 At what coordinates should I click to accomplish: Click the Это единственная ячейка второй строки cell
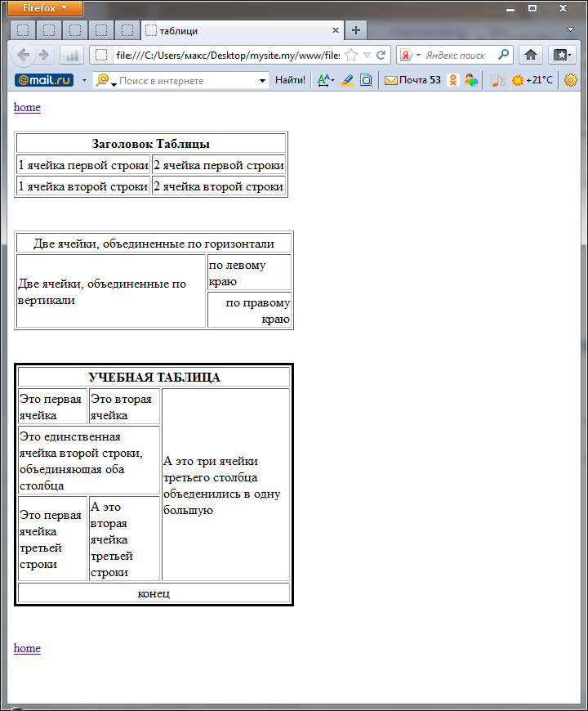89,460
